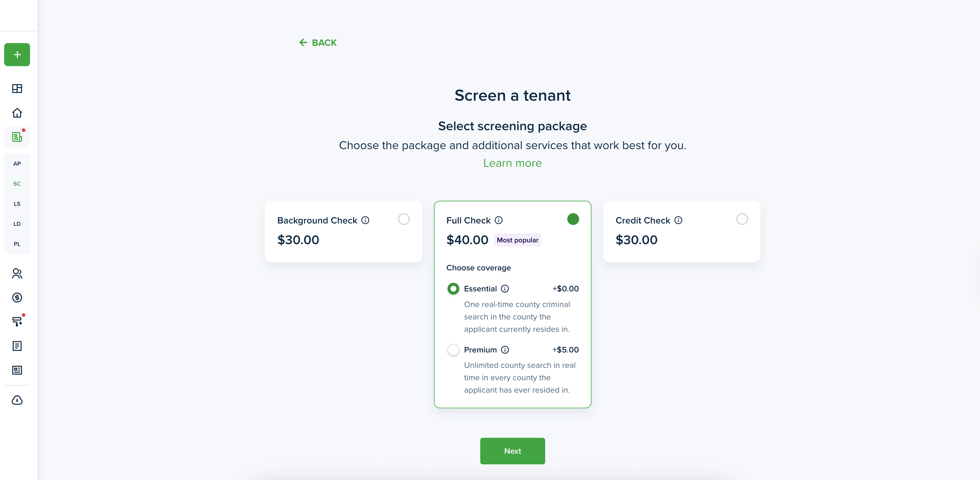Go to PL sidebar submenu item
The height and width of the screenshot is (480, 980).
(x=17, y=244)
